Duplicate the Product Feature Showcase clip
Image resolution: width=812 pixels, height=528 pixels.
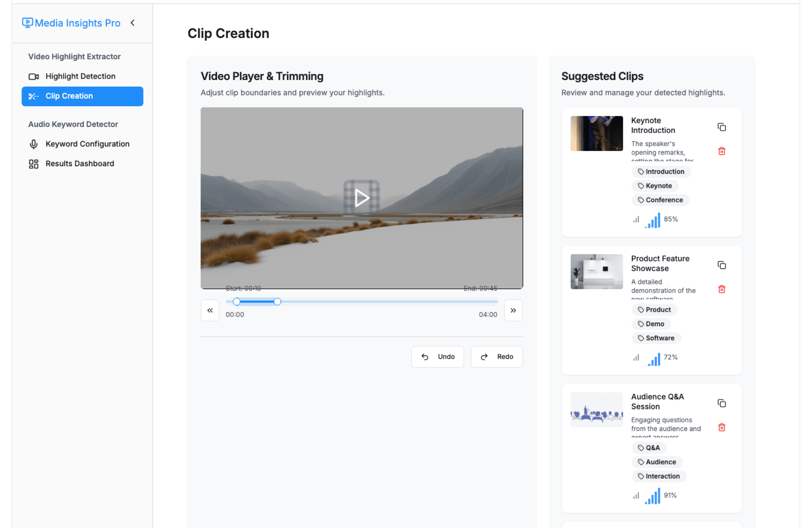click(721, 265)
